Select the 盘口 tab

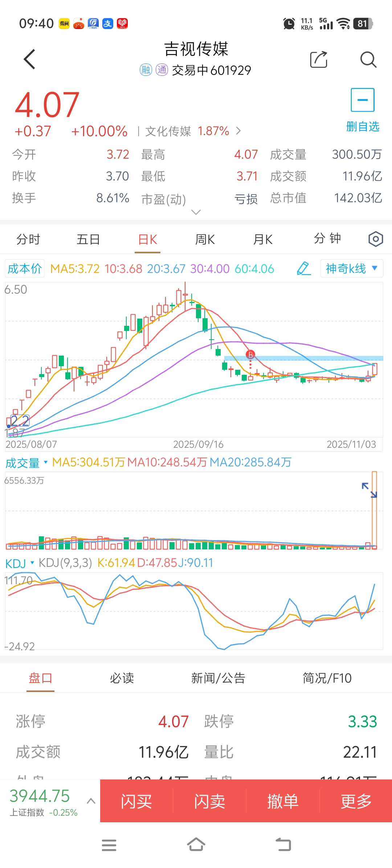pyautogui.click(x=41, y=678)
